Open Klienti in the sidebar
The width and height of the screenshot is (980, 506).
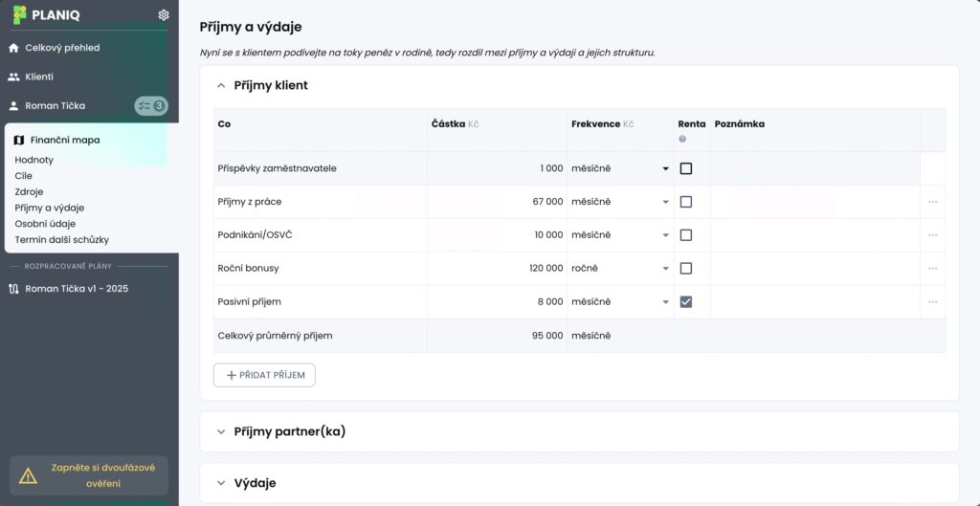39,77
